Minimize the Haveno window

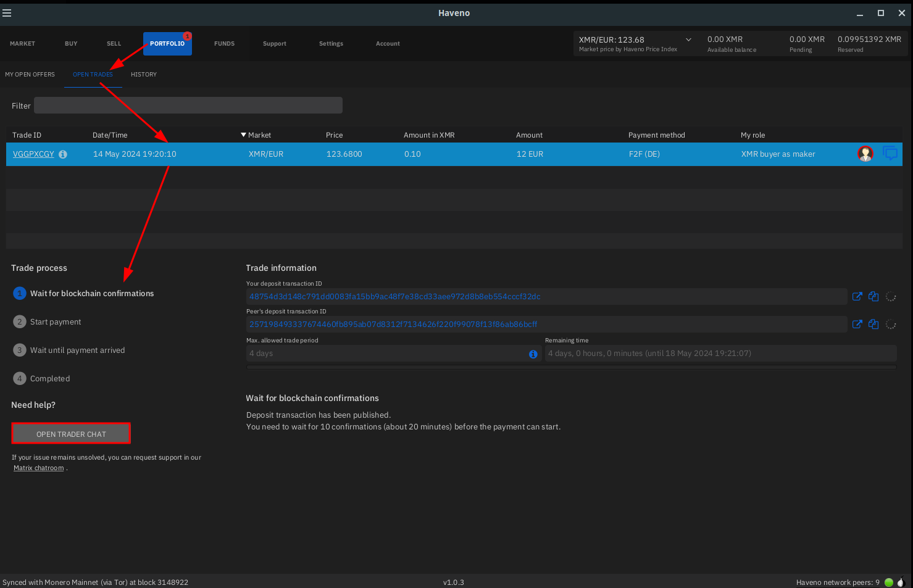point(859,13)
